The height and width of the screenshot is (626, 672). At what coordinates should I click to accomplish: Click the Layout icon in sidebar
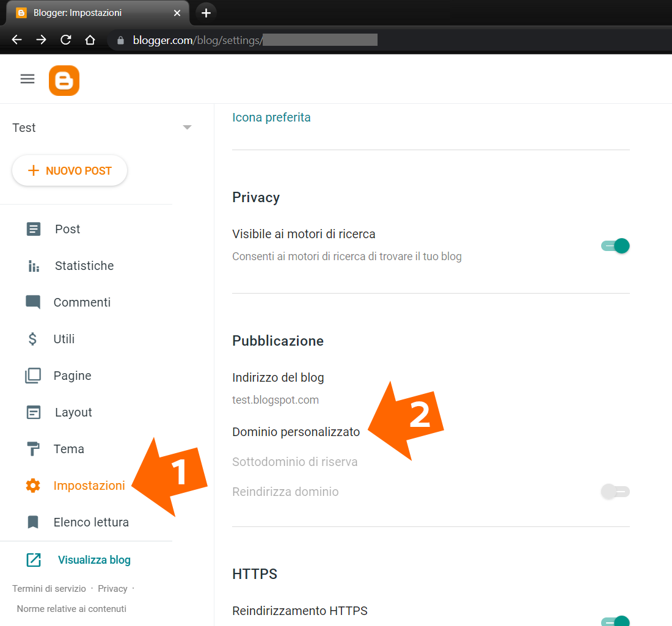tap(34, 412)
